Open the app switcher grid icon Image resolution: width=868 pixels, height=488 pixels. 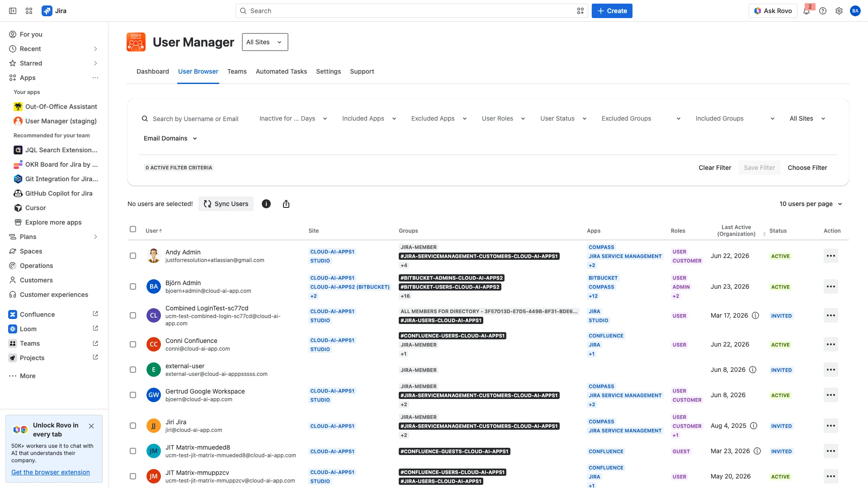tap(29, 11)
